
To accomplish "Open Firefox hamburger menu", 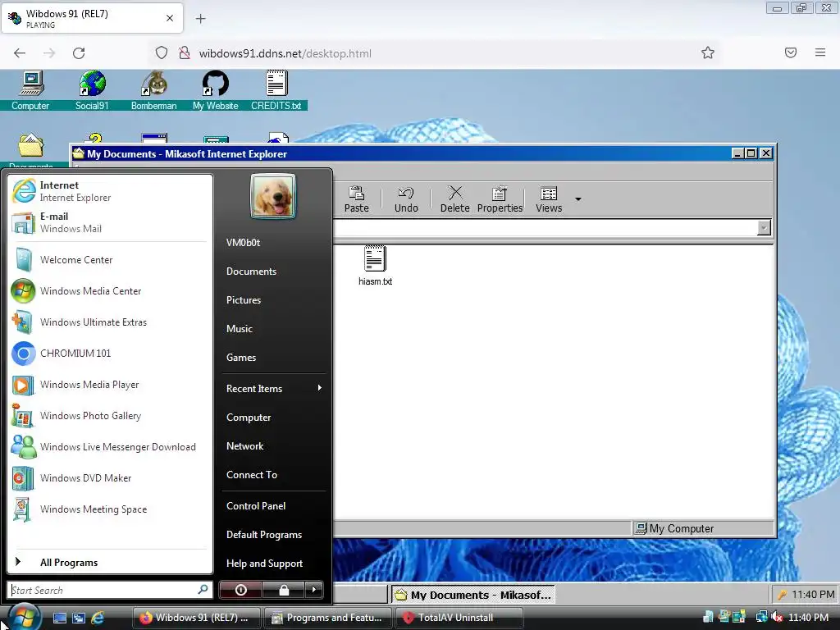I will (819, 52).
